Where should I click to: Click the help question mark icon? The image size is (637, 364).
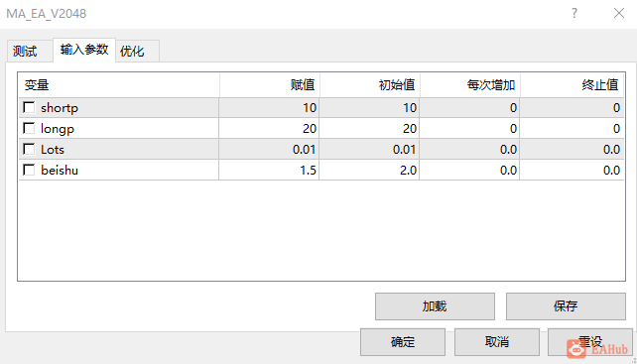click(574, 14)
